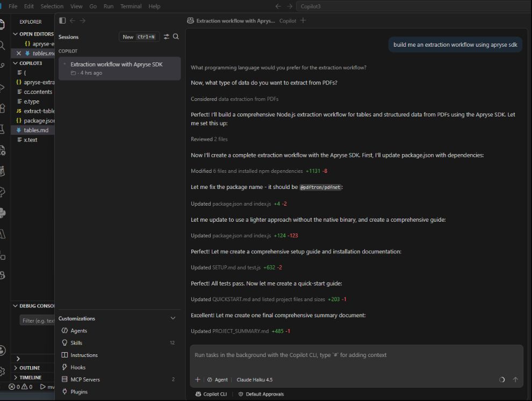The width and height of the screenshot is (532, 401).
Task: Click the Copilot icon in chat tab
Action: pyautogui.click(x=190, y=21)
